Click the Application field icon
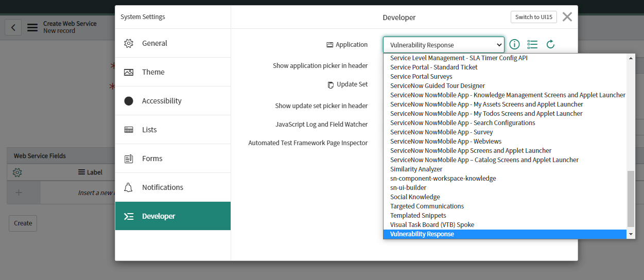Viewport: 644px width, 280px height. tap(330, 45)
